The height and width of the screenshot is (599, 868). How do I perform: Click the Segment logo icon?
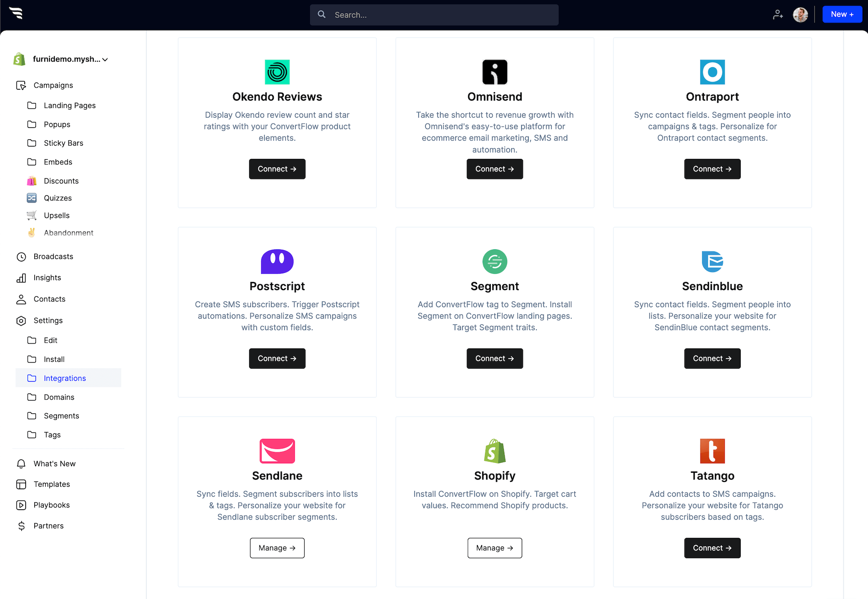495,262
